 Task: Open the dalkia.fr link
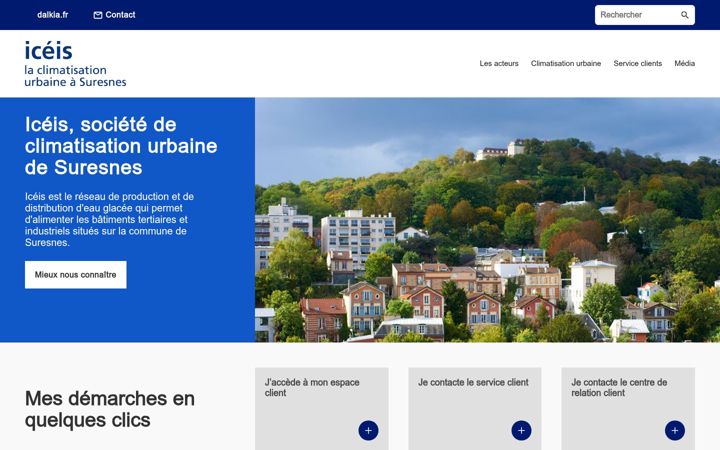(x=53, y=15)
